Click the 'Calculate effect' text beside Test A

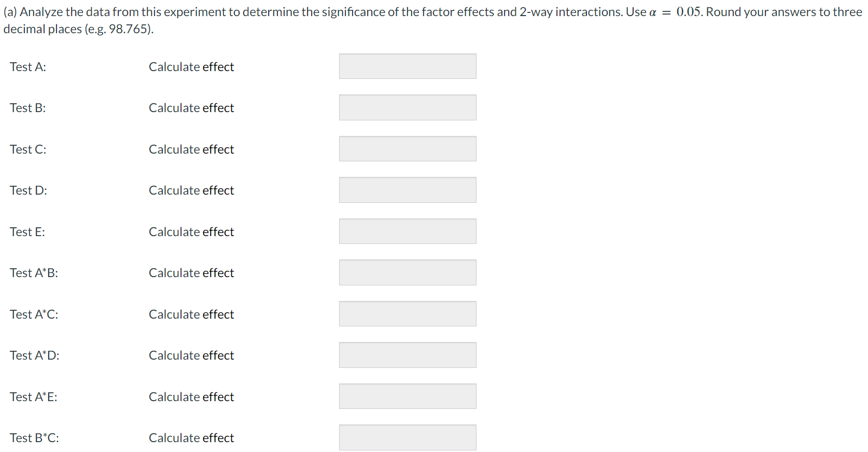coord(191,67)
